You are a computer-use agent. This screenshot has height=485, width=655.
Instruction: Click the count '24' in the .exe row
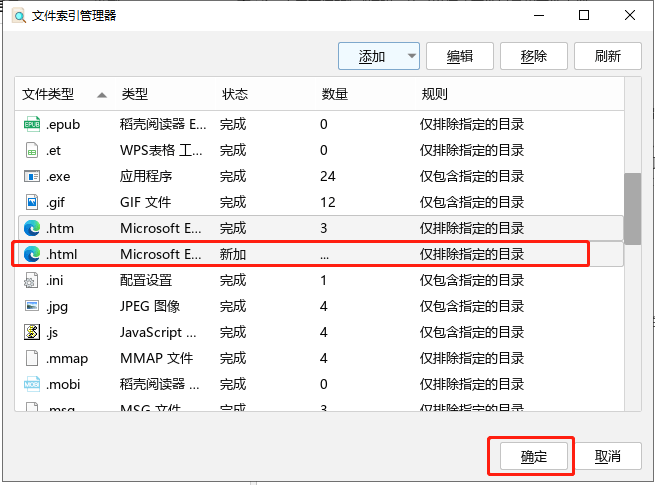[328, 176]
